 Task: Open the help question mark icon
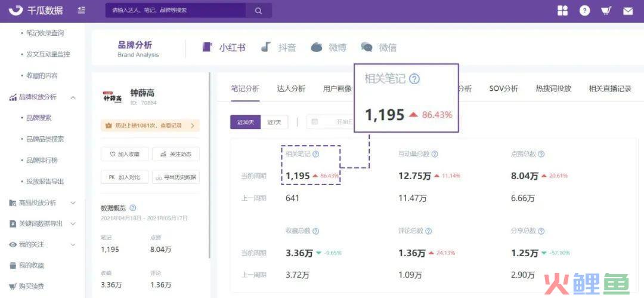pos(585,11)
